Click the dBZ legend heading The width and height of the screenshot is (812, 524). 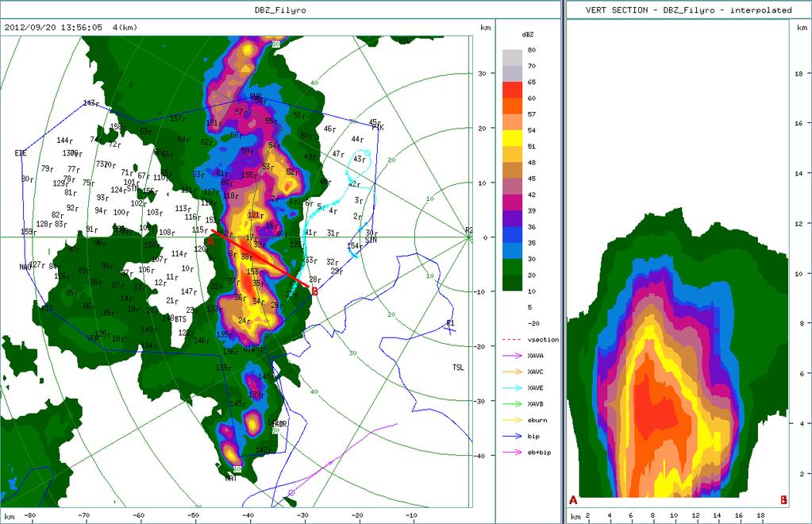[x=528, y=35]
